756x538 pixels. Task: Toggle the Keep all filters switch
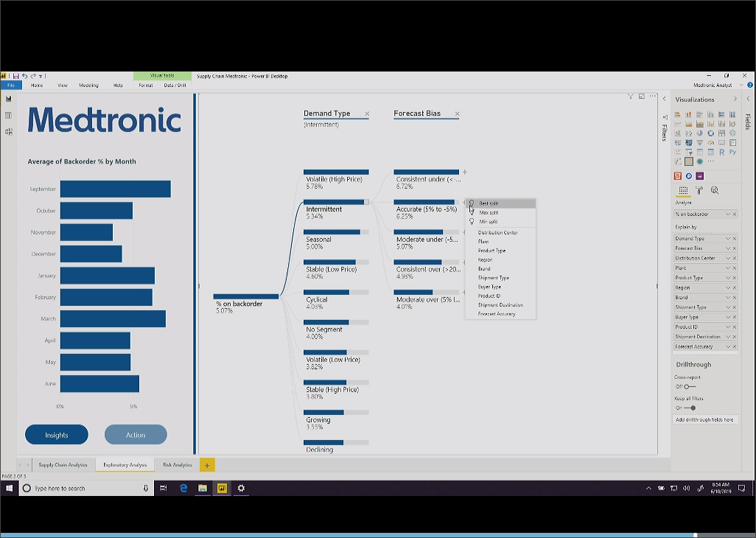[x=690, y=408]
